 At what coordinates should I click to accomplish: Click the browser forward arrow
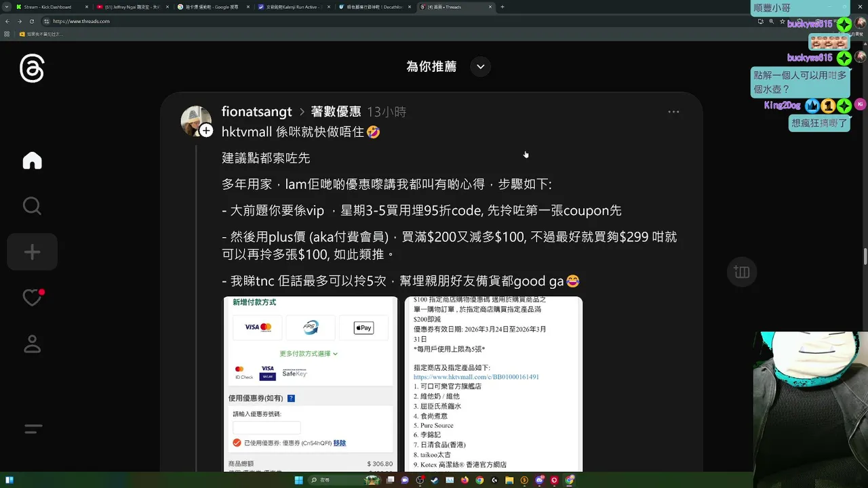coord(20,21)
